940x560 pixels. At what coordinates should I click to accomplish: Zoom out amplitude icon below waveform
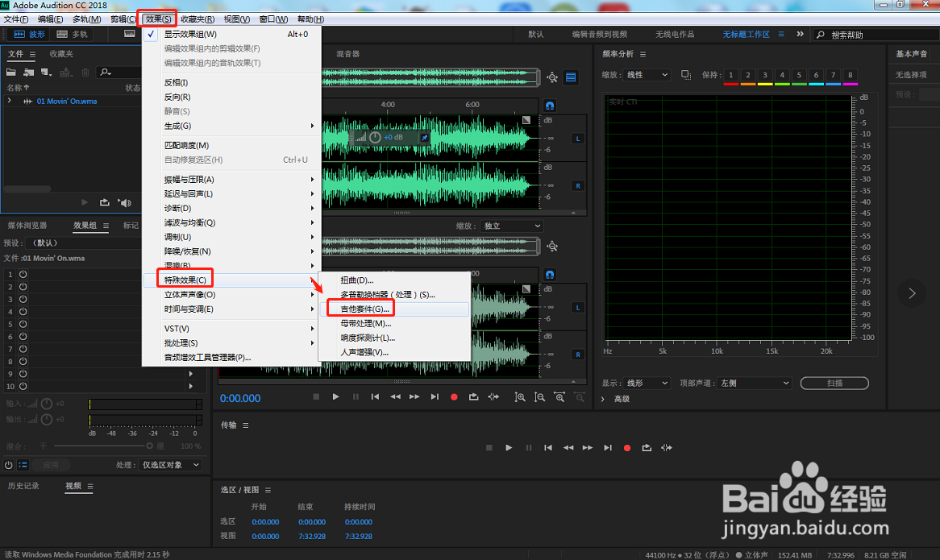click(539, 397)
